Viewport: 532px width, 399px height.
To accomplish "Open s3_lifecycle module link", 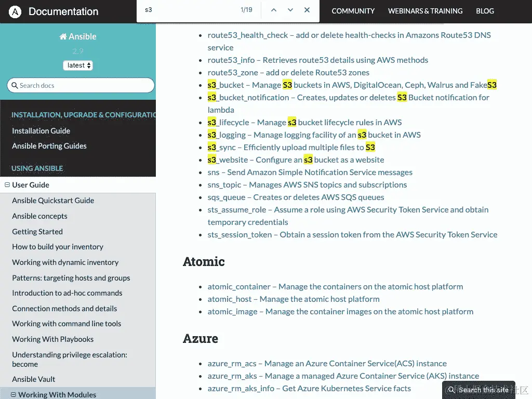I will [x=304, y=122].
